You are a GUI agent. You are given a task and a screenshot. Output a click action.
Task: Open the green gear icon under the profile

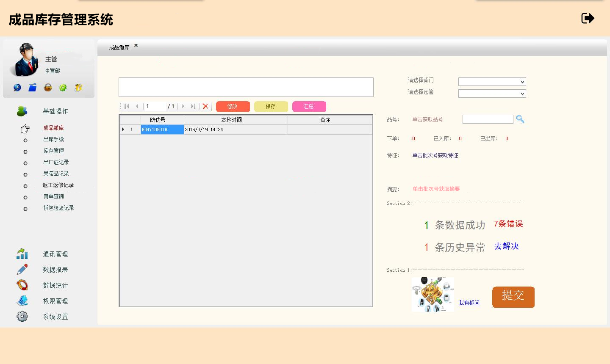click(x=63, y=88)
